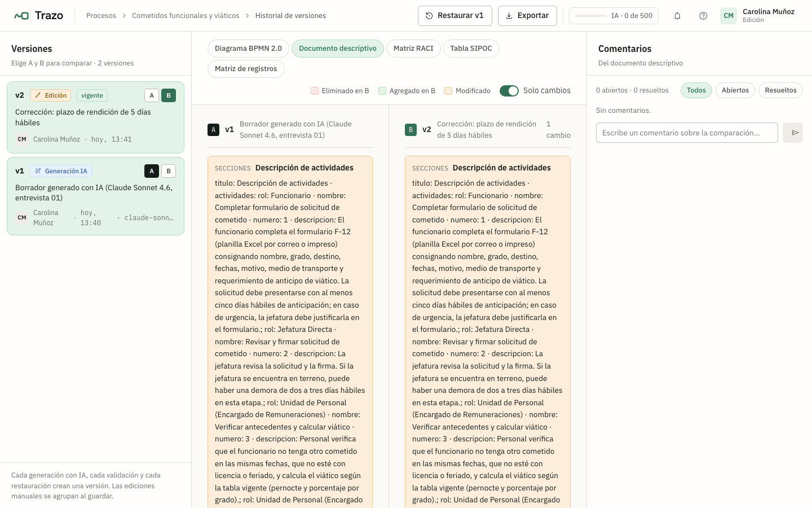Image resolution: width=812 pixels, height=508 pixels.
Task: Set v1 as version A
Action: pos(152,171)
